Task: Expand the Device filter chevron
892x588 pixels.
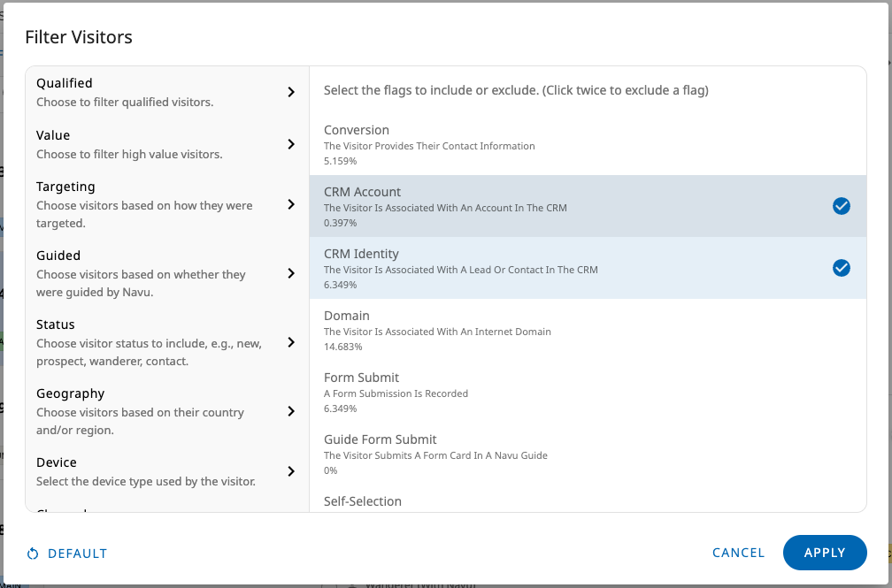Action: pos(291,471)
